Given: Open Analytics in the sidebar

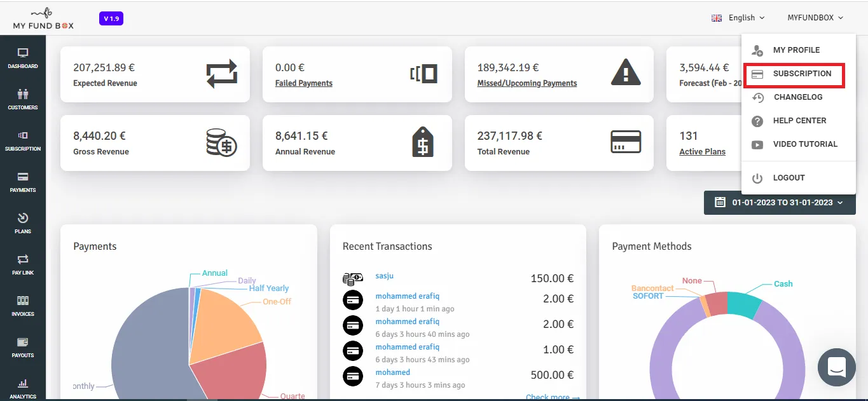Looking at the screenshot, I should point(23,388).
